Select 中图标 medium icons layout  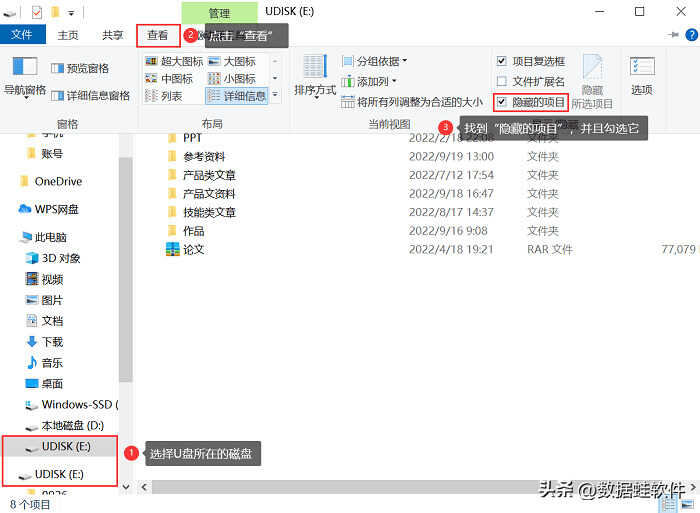tap(169, 79)
